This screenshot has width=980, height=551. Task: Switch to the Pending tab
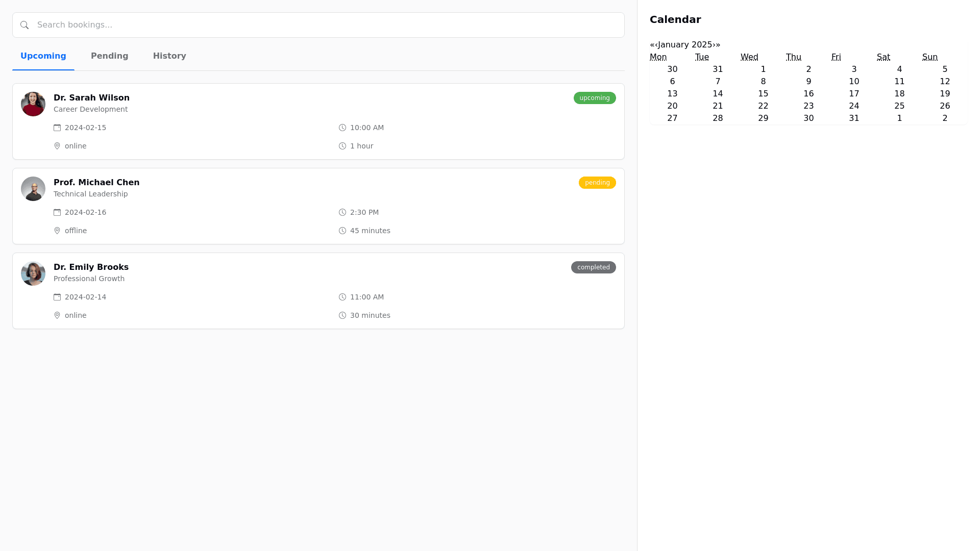[x=109, y=56]
